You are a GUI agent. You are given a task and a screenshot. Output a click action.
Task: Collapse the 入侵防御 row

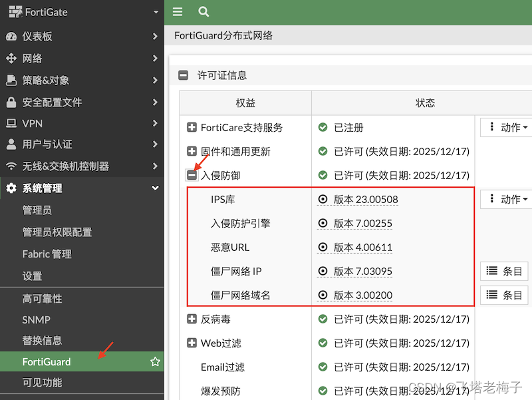click(x=192, y=175)
